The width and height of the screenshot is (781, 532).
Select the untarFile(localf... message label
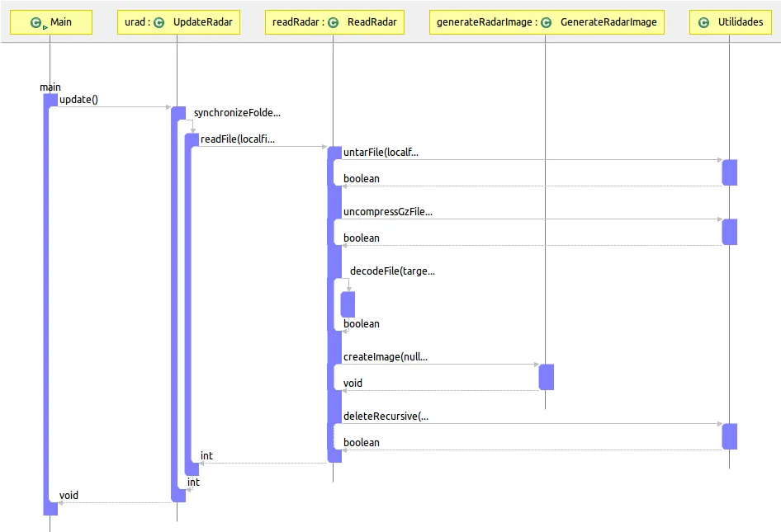tap(381, 153)
